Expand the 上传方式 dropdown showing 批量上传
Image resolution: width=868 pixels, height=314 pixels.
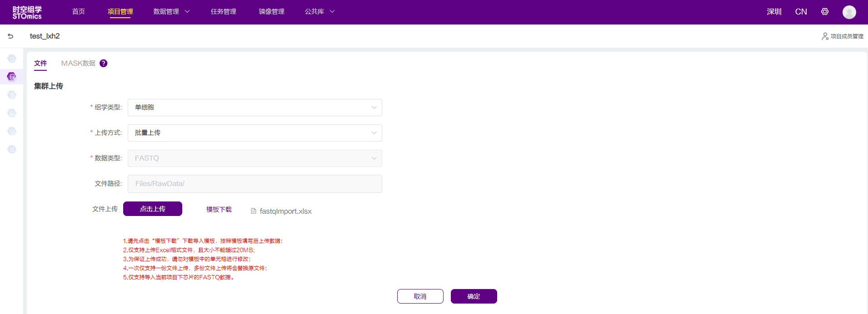(x=254, y=133)
